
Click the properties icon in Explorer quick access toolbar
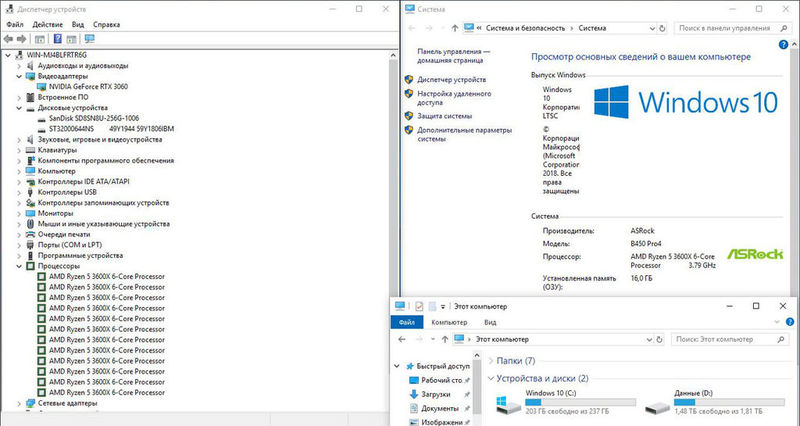click(419, 306)
